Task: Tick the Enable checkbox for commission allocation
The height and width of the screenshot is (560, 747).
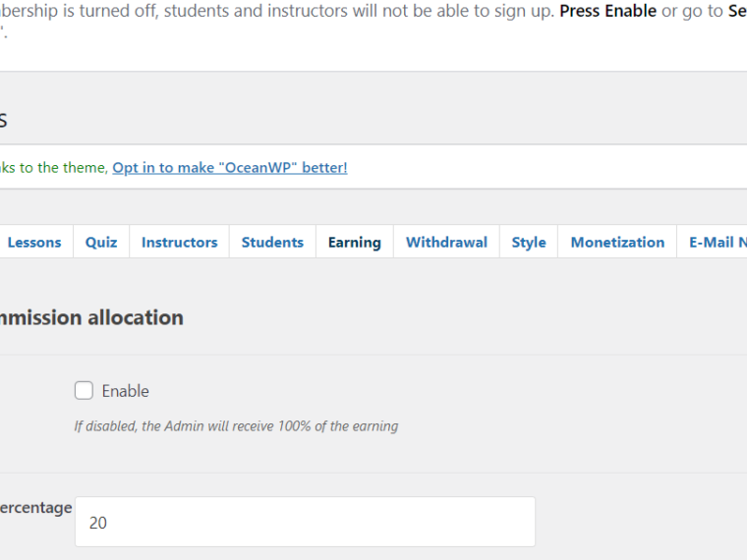Action: 84,390
